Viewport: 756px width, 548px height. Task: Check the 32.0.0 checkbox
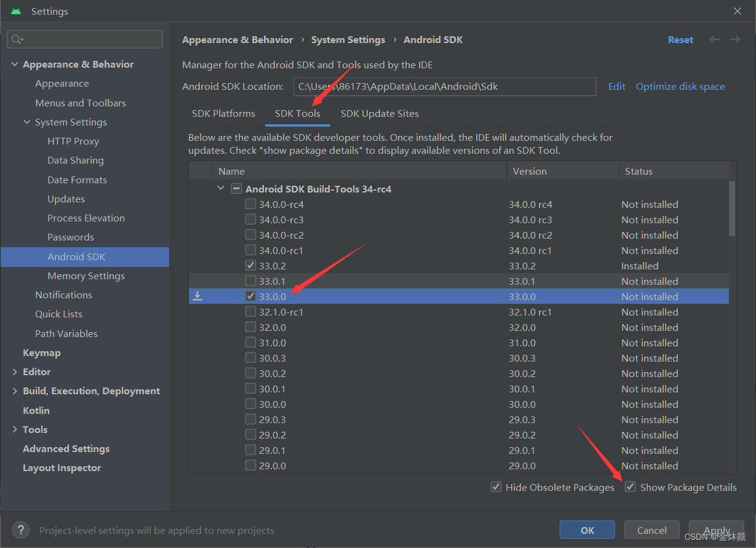(x=250, y=327)
